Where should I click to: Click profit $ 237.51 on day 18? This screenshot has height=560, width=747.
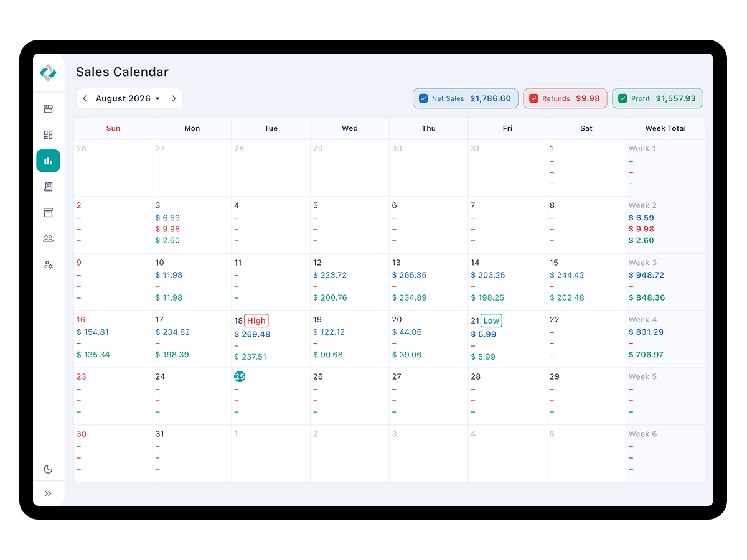250,357
